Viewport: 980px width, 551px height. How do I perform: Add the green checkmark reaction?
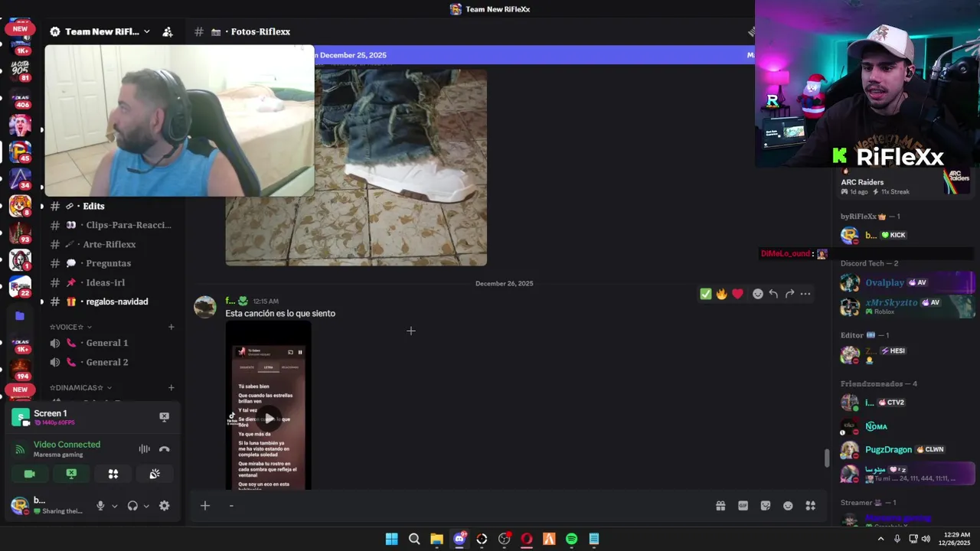point(706,294)
